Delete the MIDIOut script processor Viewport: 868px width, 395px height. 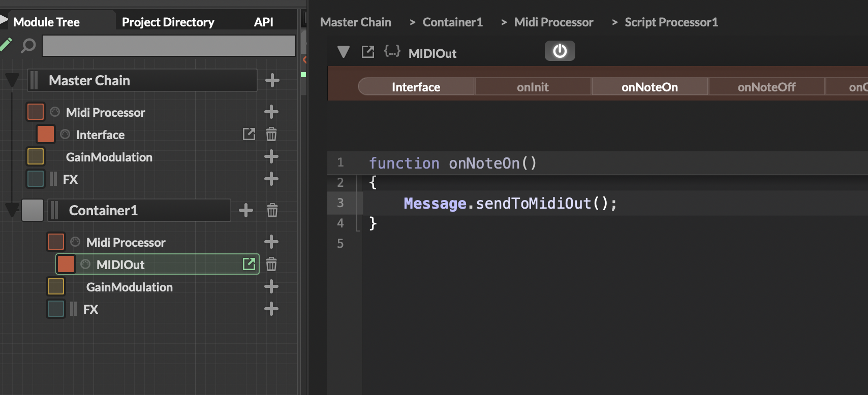271,264
